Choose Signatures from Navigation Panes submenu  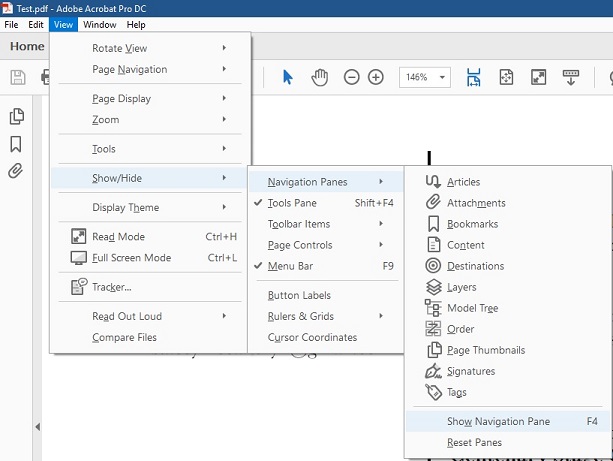point(507,371)
